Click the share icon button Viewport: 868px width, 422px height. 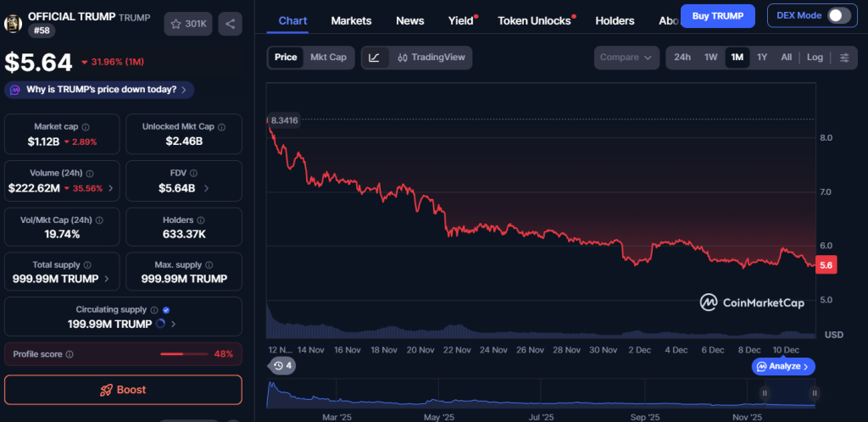point(230,24)
